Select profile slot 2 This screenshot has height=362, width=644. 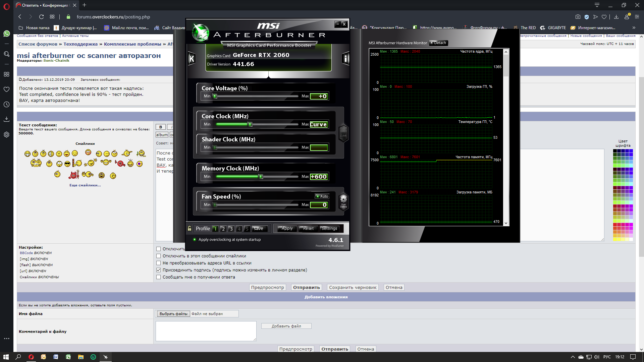click(x=223, y=229)
